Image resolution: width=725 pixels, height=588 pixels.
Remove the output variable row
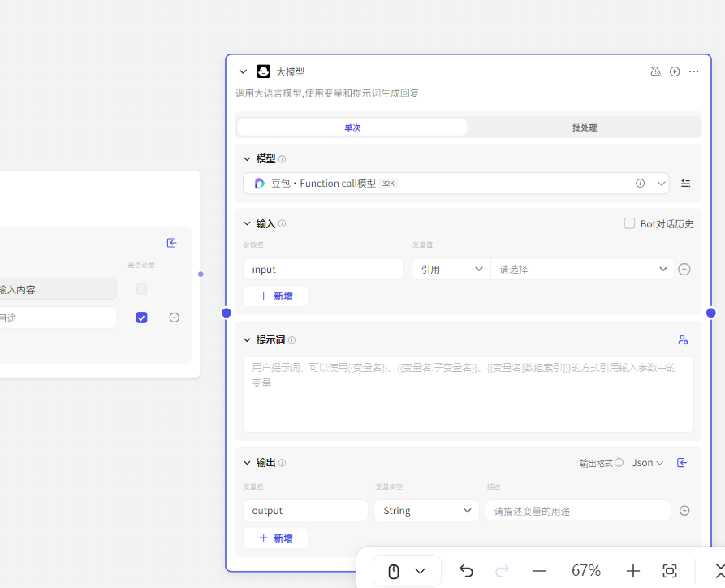pos(684,511)
